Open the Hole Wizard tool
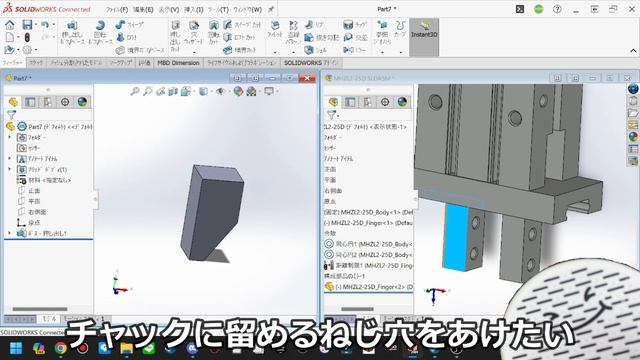 click(193, 33)
